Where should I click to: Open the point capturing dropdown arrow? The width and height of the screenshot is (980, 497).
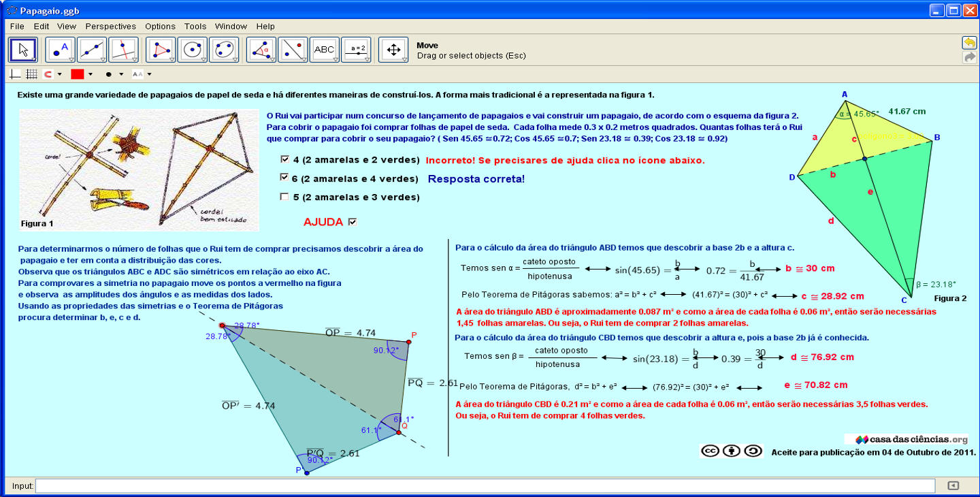tap(59, 74)
